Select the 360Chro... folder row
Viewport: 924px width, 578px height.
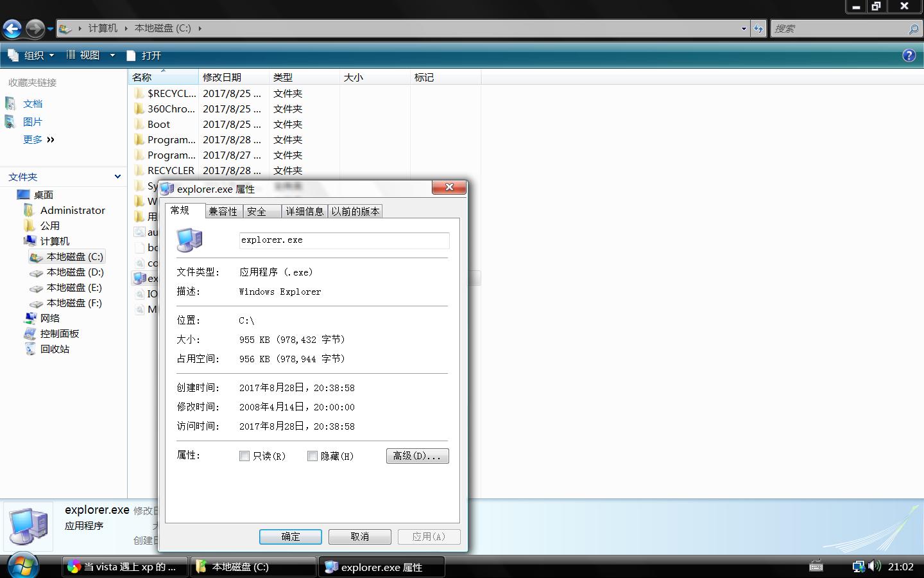pyautogui.click(x=305, y=109)
